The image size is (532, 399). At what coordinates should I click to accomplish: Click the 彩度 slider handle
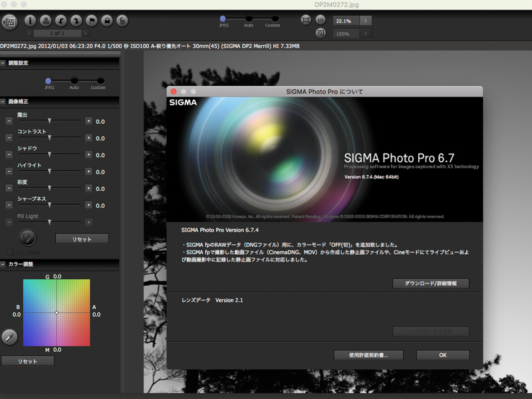(x=49, y=188)
